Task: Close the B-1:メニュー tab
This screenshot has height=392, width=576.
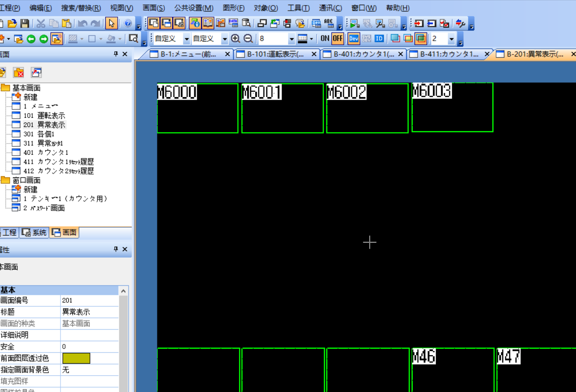Action: [227, 54]
